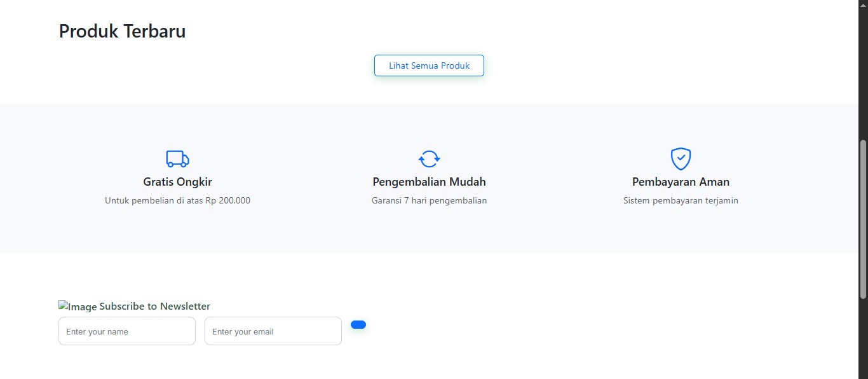Screen dimensions: 868x379
Task: Click the Subscribe to Newsletter heading
Action: click(154, 307)
